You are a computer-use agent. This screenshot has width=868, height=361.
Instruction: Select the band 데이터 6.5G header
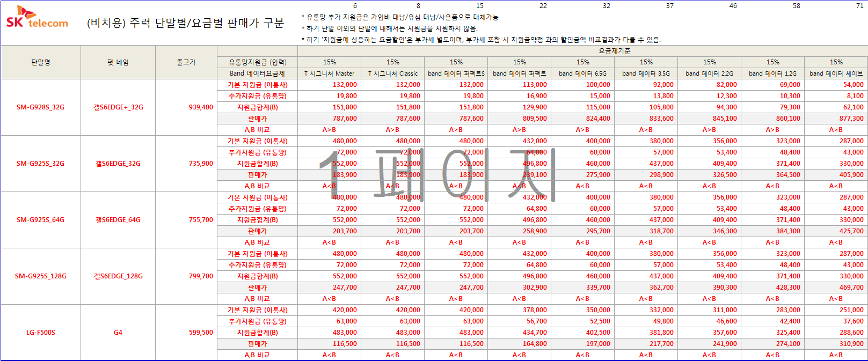pyautogui.click(x=582, y=73)
